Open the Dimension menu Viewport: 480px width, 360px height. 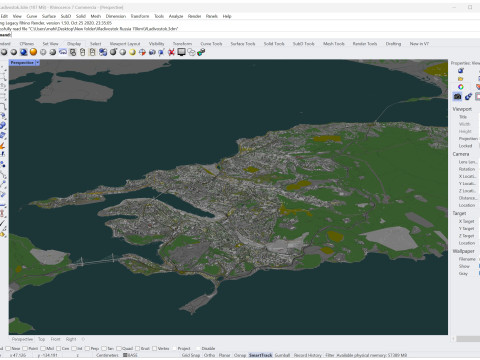coord(116,16)
